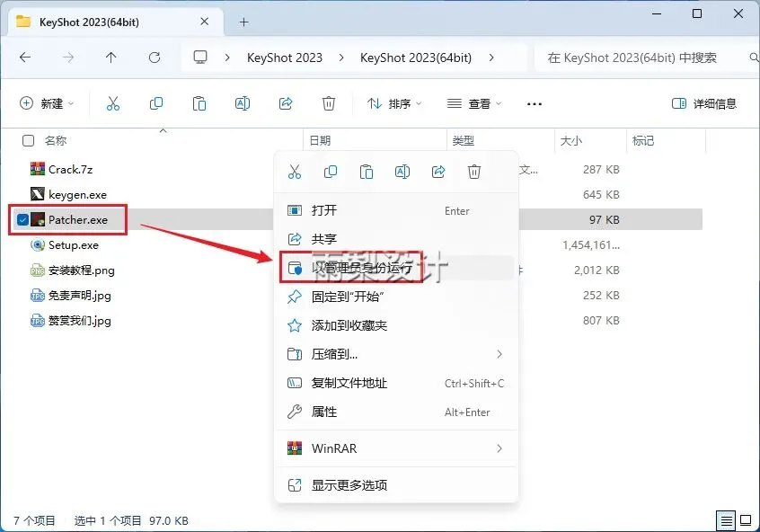Click the Crack.7z archive icon
Viewport: 760px width, 532px height.
pyautogui.click(x=38, y=169)
